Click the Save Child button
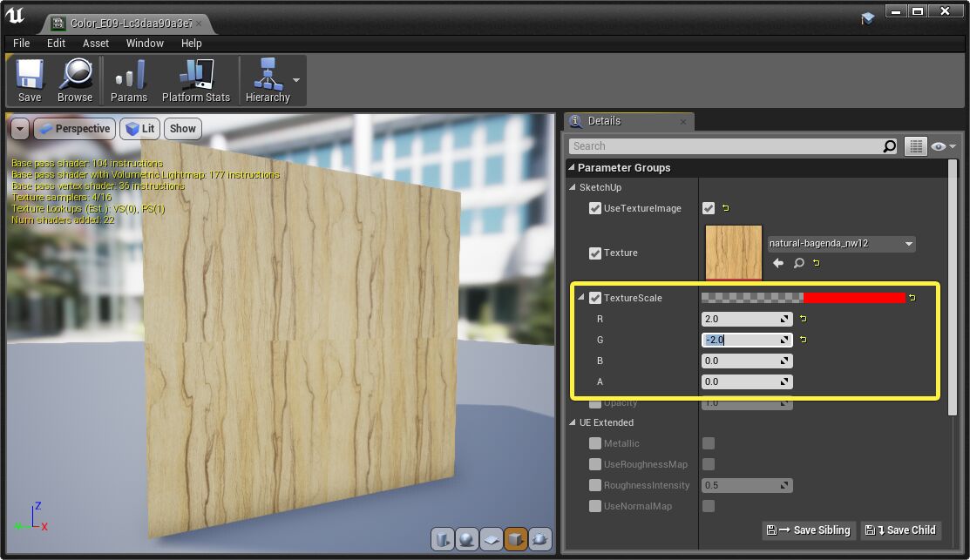The height and width of the screenshot is (560, 970). (901, 530)
